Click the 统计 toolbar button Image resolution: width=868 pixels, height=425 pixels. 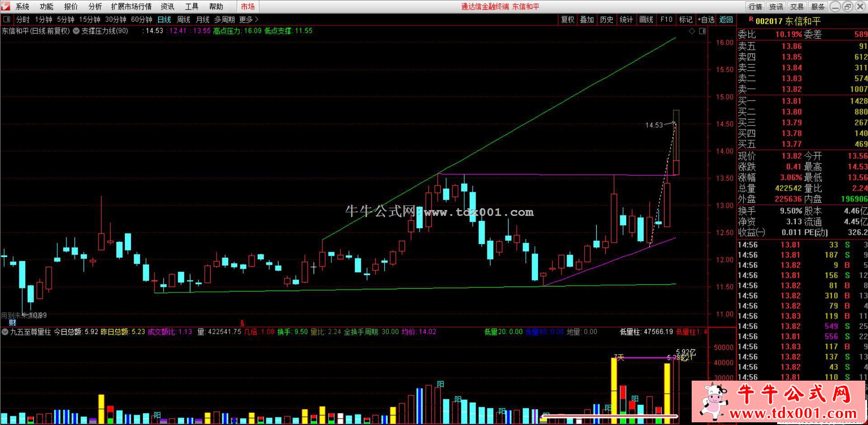[x=626, y=19]
